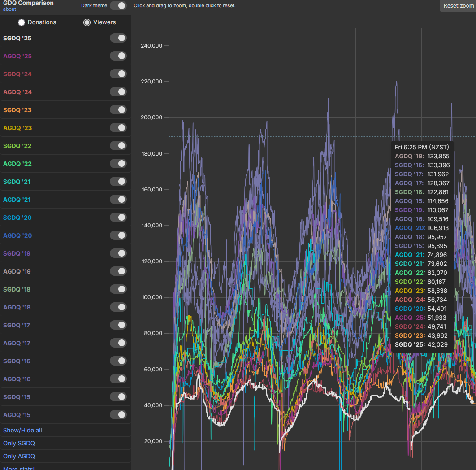
Task: Toggle AGDQ '25 series visibility
Action: [x=118, y=56]
